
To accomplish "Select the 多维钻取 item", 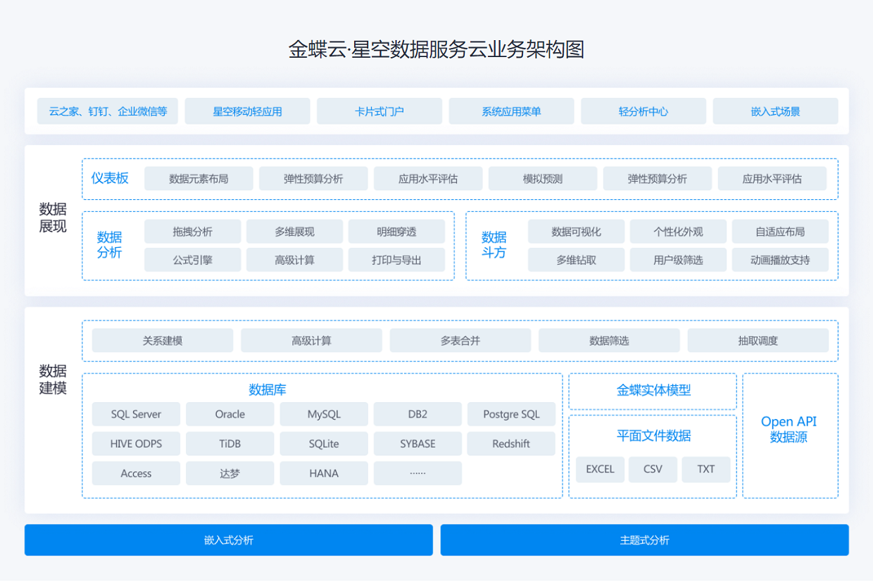I will 576,260.
